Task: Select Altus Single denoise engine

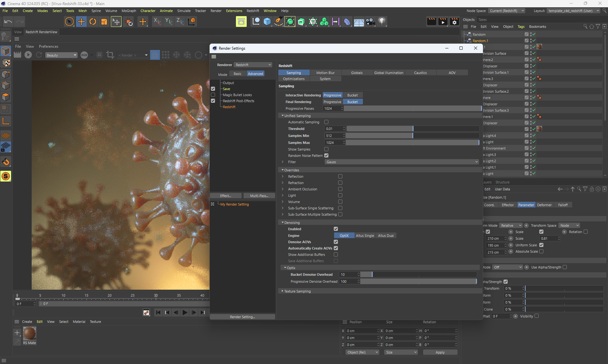Action: tap(365, 236)
